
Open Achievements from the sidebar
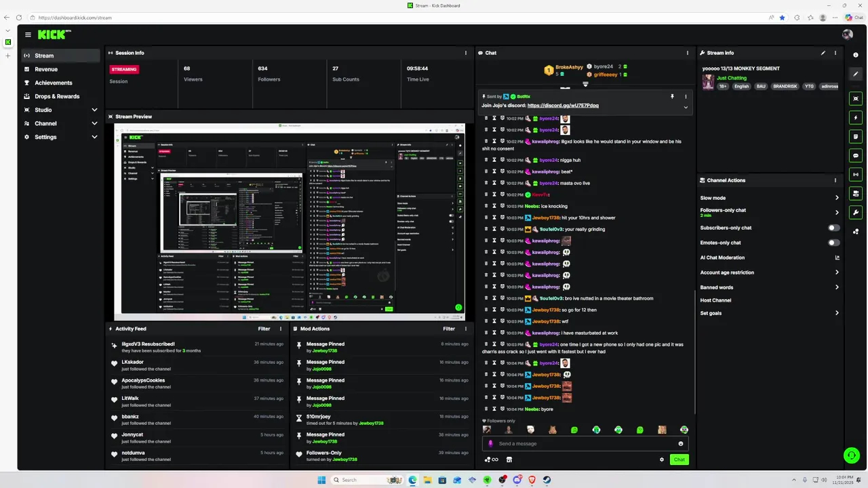click(x=61, y=83)
